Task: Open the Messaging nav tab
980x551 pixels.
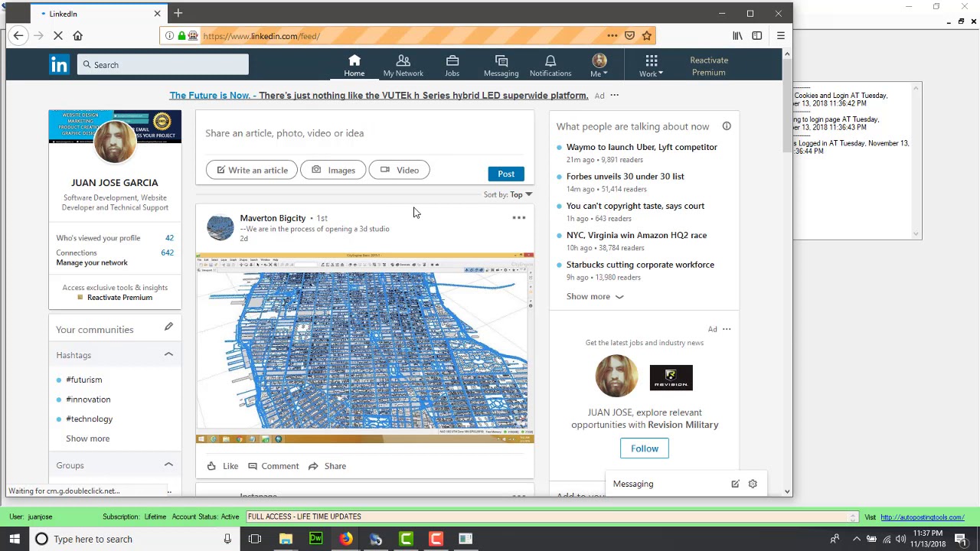Action: [501, 66]
